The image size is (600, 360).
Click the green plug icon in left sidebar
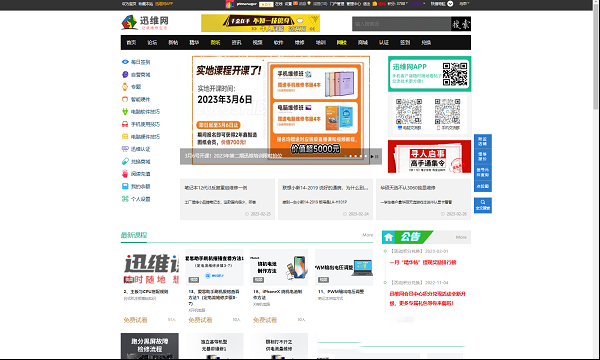point(125,111)
